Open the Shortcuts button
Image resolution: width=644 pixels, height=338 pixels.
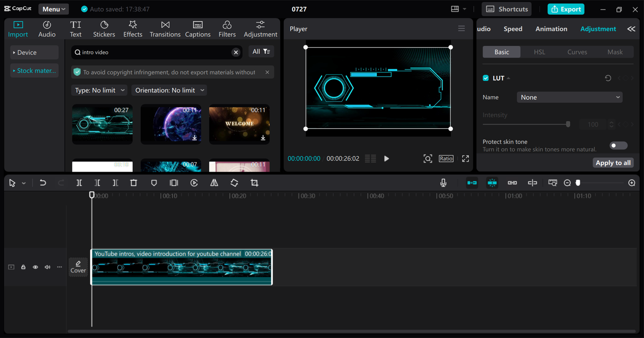[507, 9]
